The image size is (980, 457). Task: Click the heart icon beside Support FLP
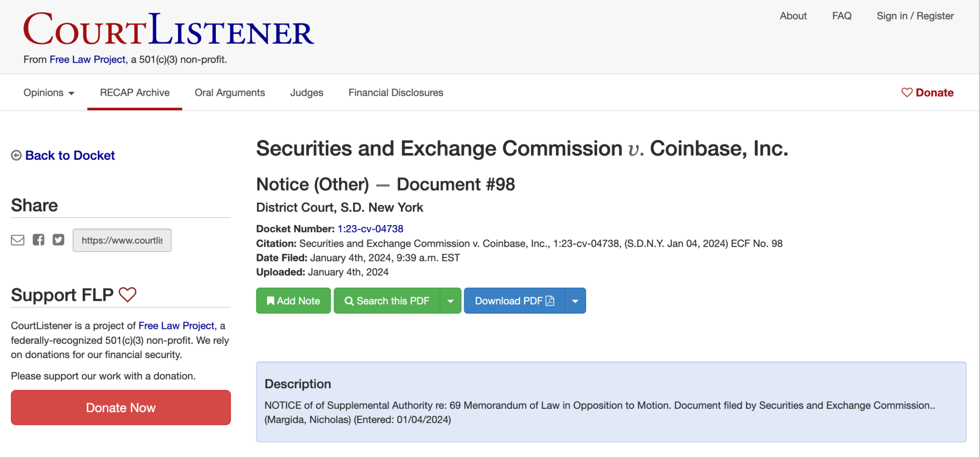tap(127, 294)
